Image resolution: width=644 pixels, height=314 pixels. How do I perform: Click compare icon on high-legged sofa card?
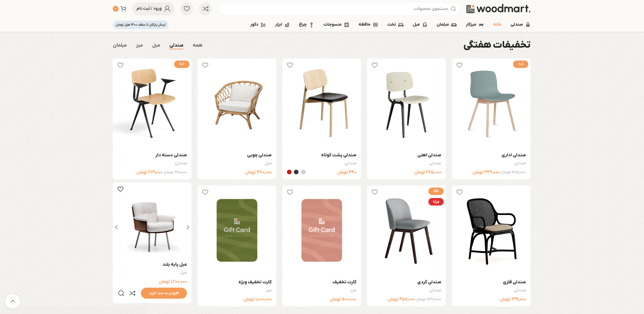click(132, 293)
